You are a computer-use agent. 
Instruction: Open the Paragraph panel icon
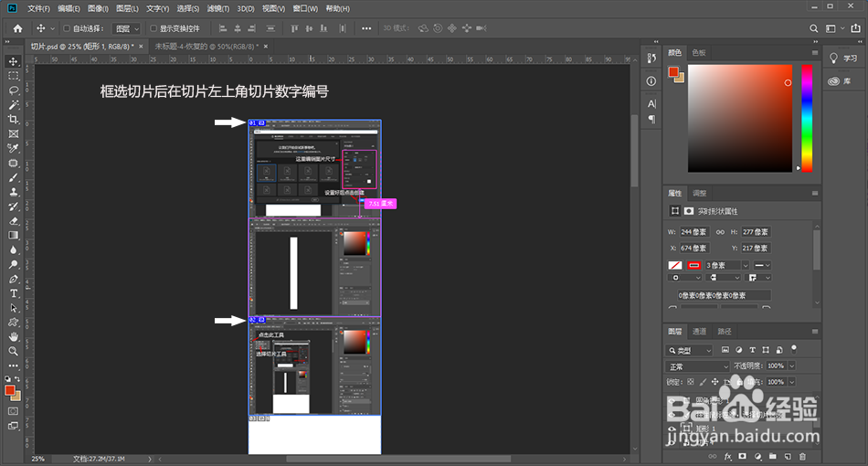tap(651, 119)
